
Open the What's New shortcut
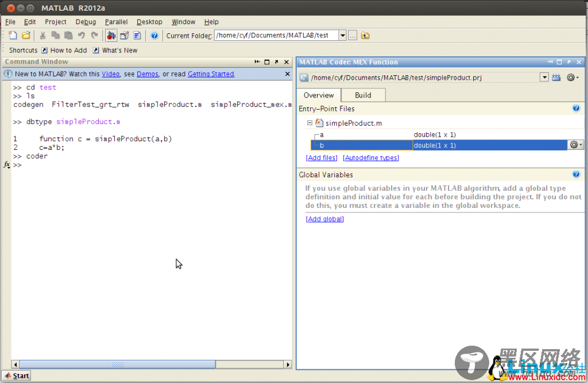(x=115, y=51)
